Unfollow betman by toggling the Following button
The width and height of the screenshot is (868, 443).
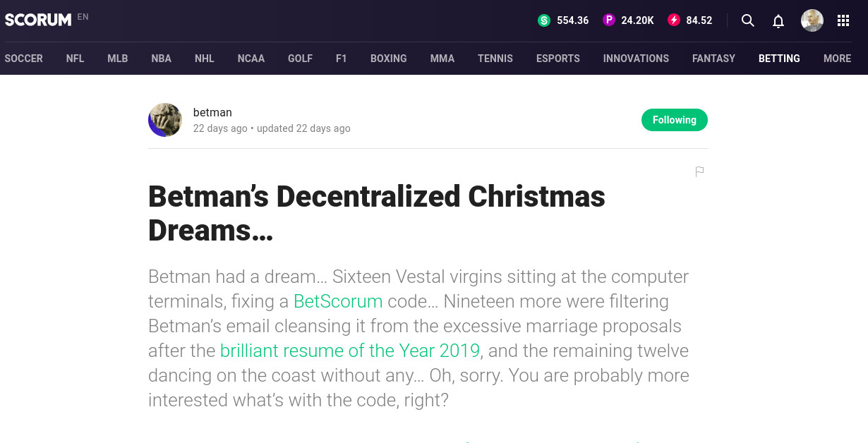point(674,120)
